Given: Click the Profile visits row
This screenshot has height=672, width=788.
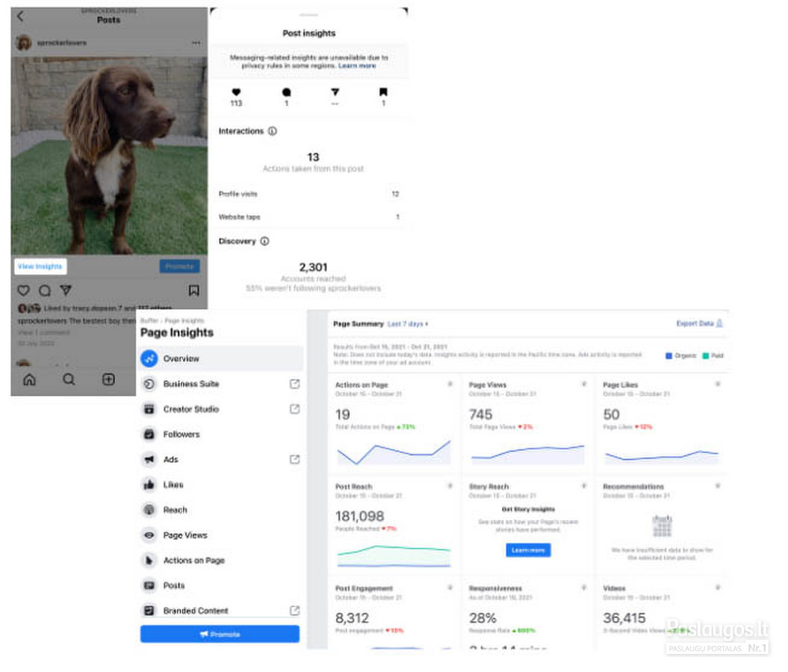Looking at the screenshot, I should (308, 194).
